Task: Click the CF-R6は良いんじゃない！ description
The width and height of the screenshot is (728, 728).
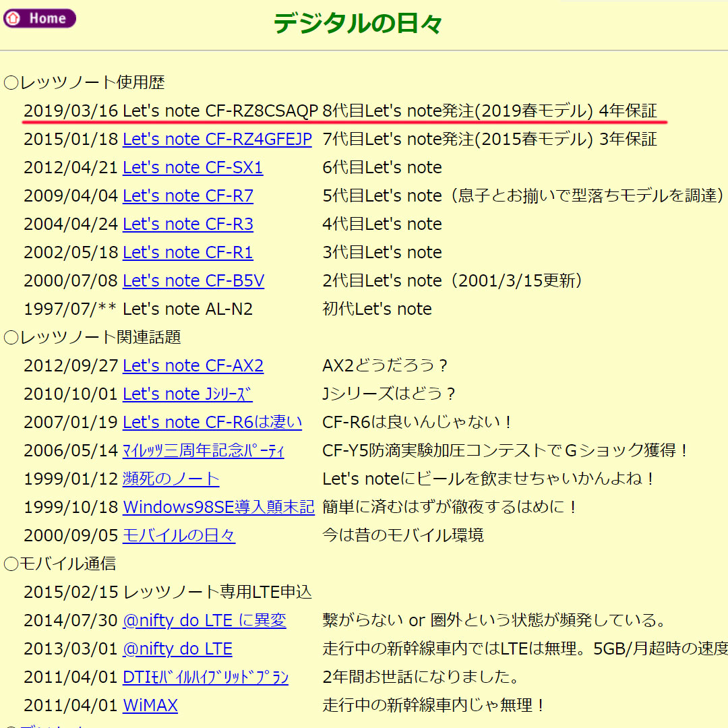Action: pos(417,423)
